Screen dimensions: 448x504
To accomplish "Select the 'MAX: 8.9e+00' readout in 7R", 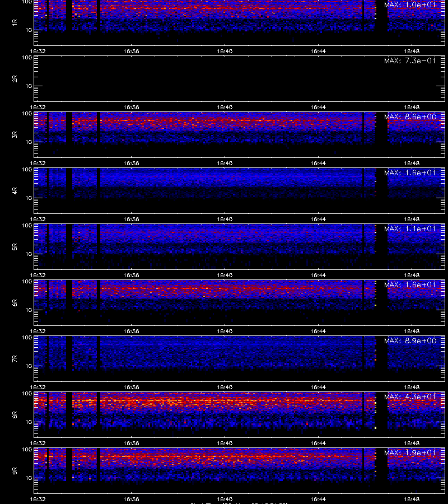I will click(x=410, y=340).
